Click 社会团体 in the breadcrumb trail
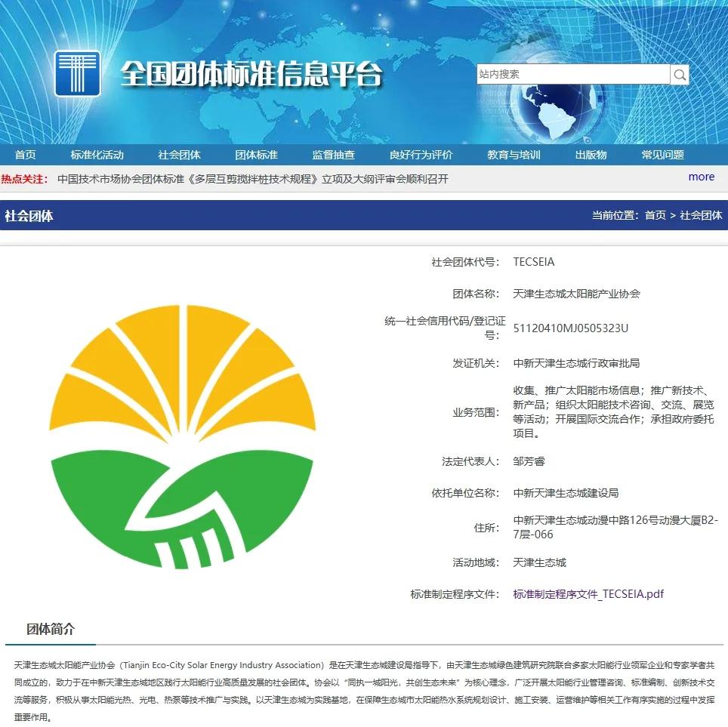This screenshot has height=727, width=728. (701, 215)
